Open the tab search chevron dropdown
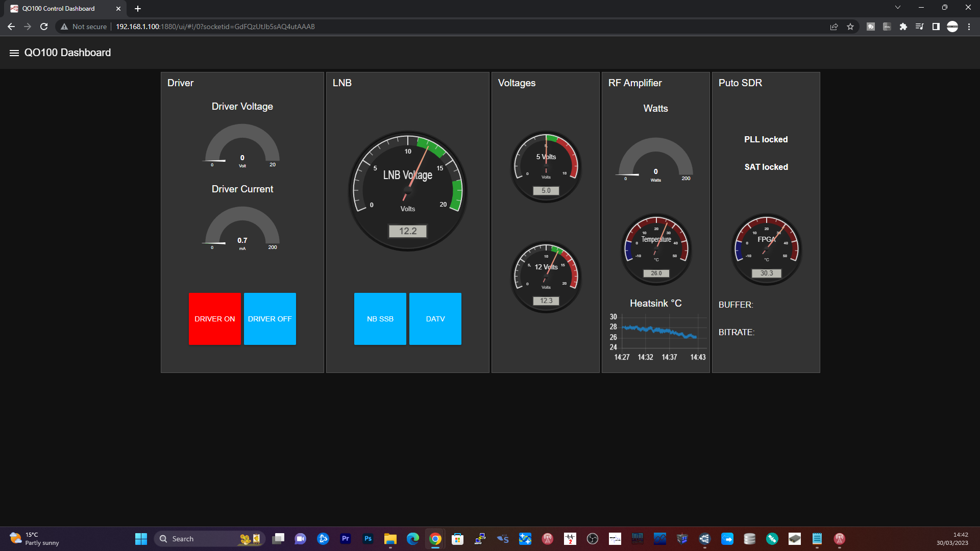 [898, 8]
